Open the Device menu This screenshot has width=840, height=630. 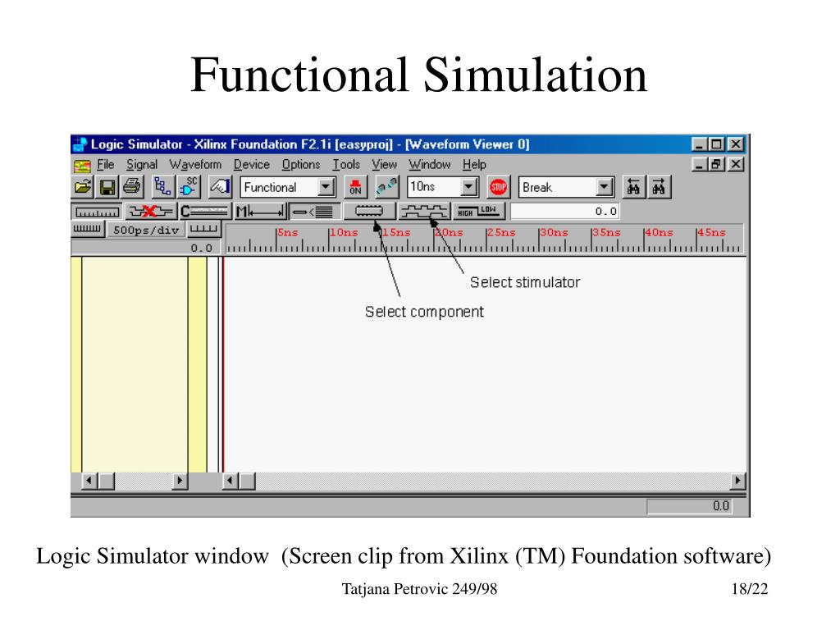click(251, 164)
